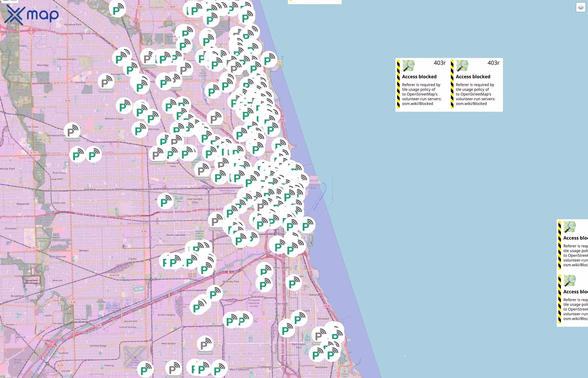Select green parking marker left of Belmont Cragin

(x=124, y=106)
